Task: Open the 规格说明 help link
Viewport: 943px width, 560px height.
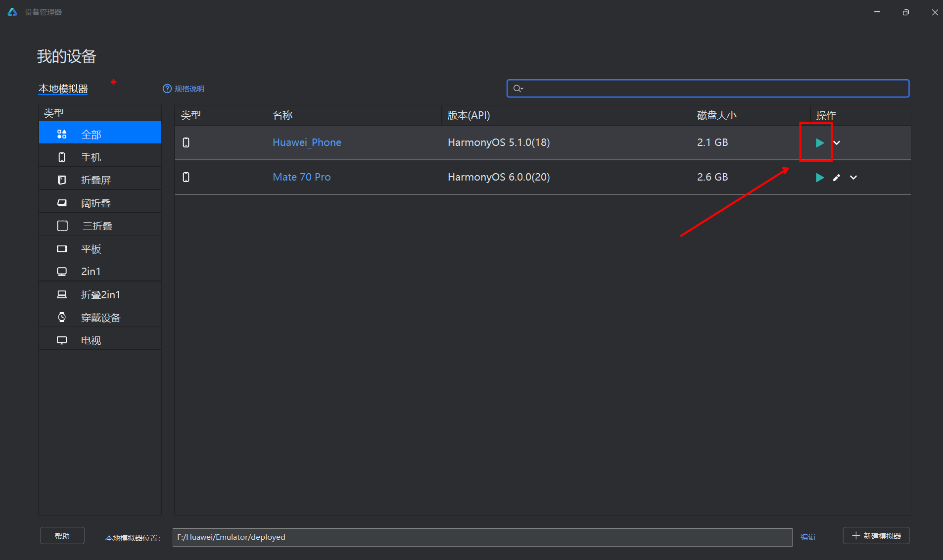Action: pos(184,89)
